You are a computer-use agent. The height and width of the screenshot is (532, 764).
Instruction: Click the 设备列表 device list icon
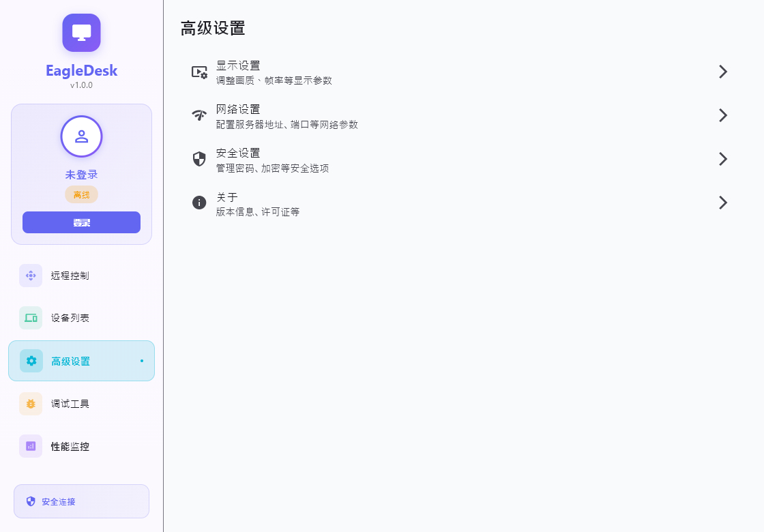tap(31, 318)
